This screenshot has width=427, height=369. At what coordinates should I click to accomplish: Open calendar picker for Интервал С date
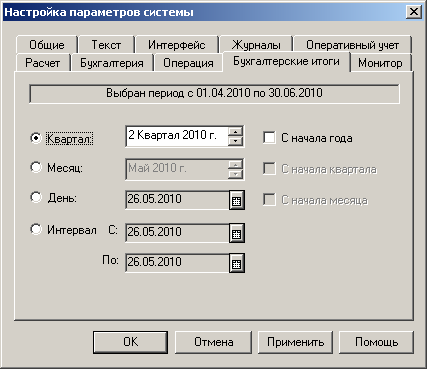coord(237,233)
